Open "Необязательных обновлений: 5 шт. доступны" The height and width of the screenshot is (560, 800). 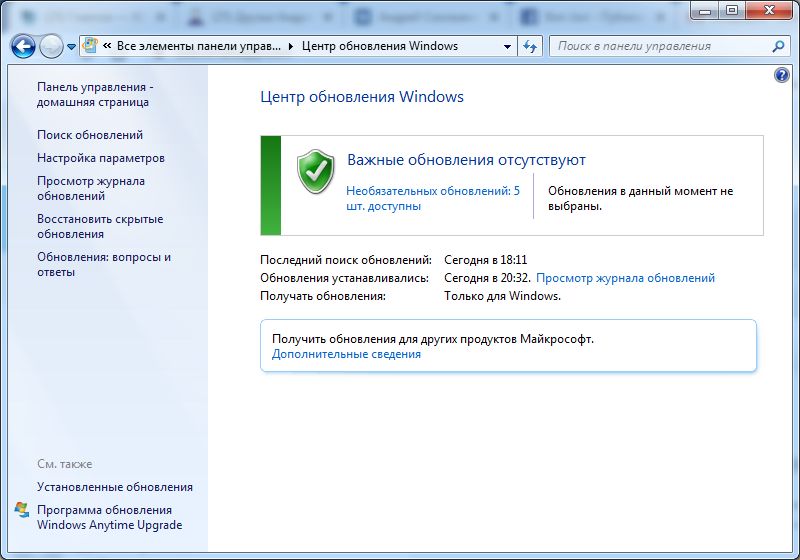pos(433,198)
